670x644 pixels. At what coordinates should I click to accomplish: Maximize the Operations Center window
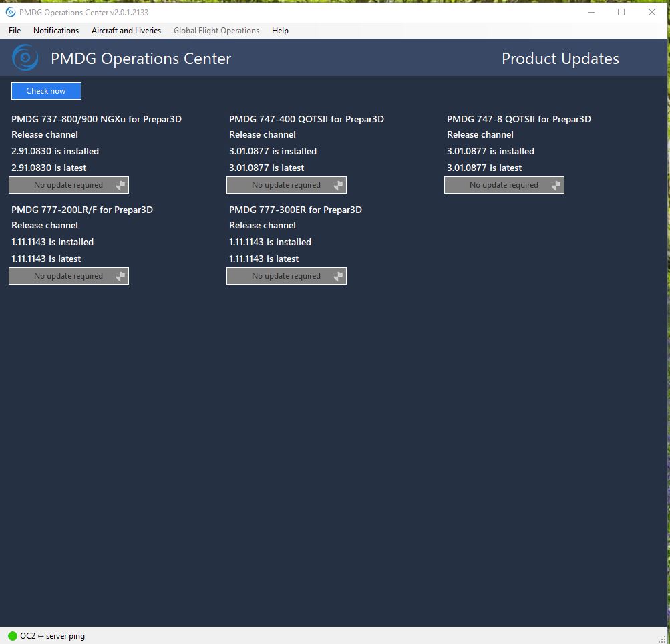[621, 12]
